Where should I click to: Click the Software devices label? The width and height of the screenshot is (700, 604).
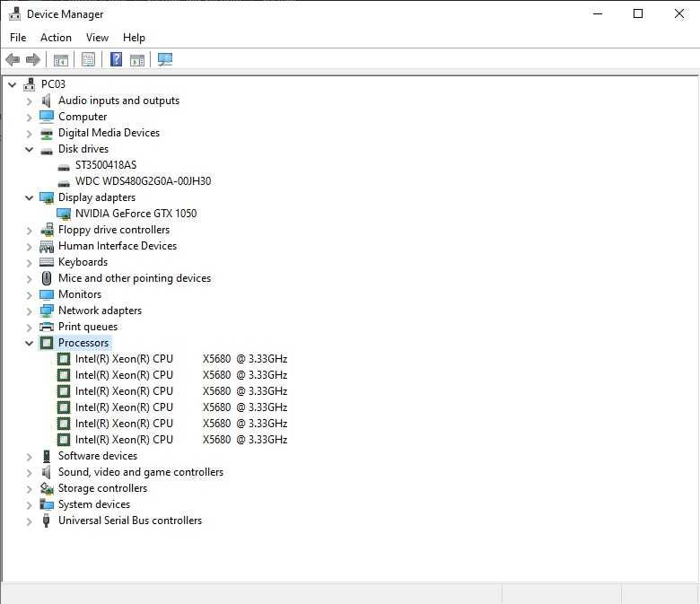(97, 456)
